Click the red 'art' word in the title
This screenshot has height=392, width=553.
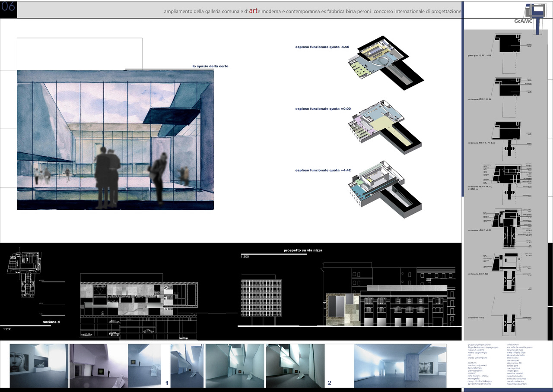click(253, 10)
